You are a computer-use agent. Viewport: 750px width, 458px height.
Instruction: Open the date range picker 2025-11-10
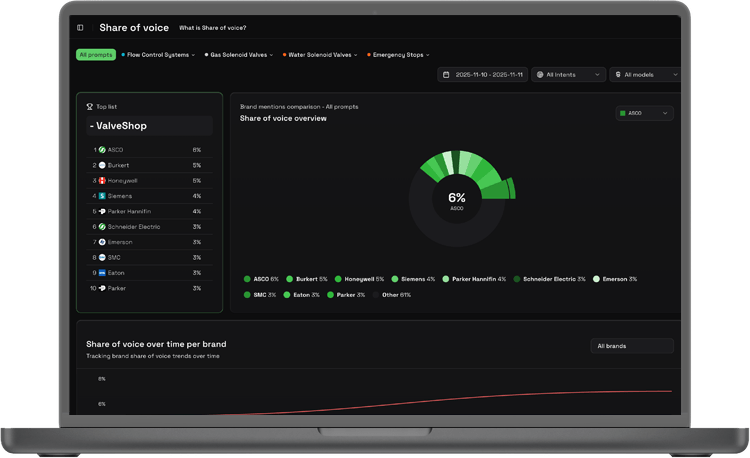[482, 75]
